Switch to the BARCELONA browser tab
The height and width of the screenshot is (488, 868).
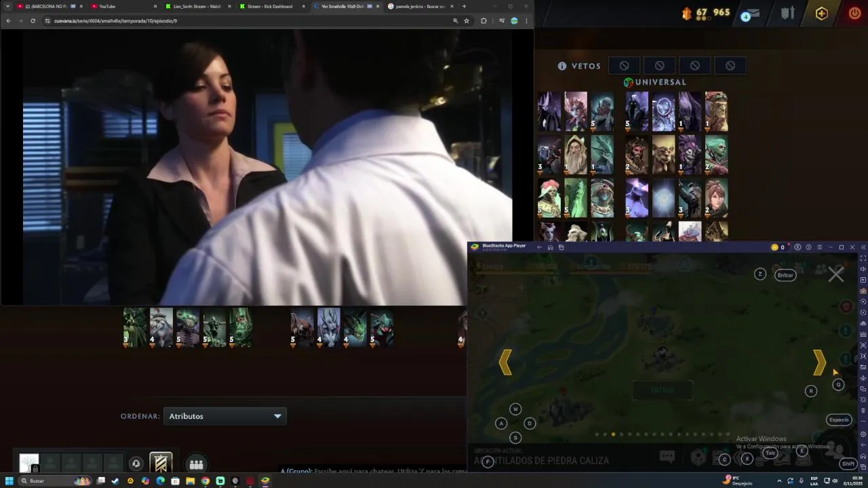coord(50,6)
